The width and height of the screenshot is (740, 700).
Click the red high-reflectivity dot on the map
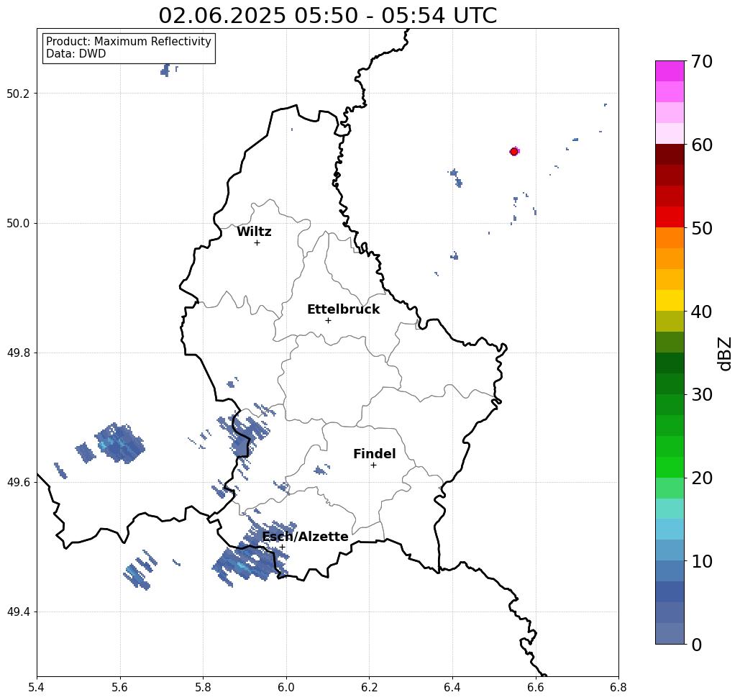514,152
